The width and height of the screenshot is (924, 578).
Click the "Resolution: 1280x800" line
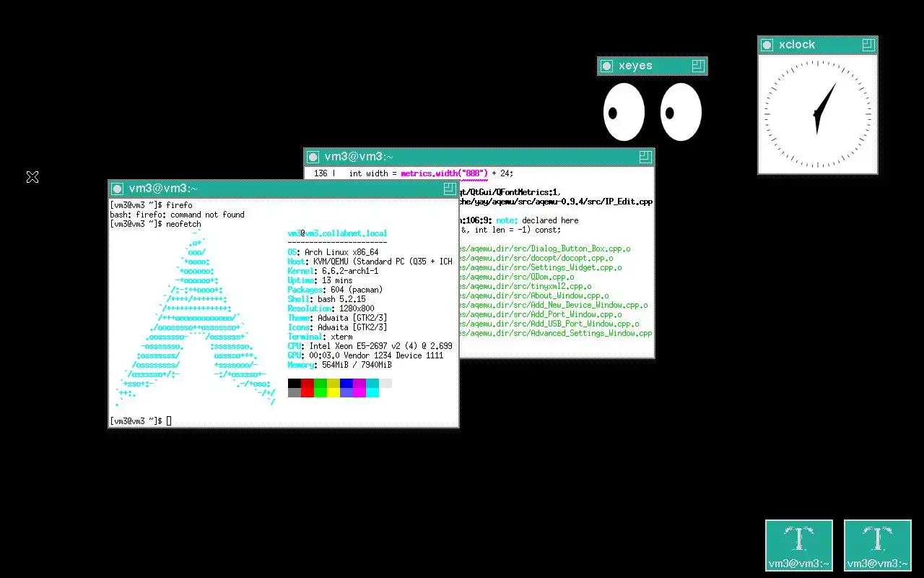point(331,309)
